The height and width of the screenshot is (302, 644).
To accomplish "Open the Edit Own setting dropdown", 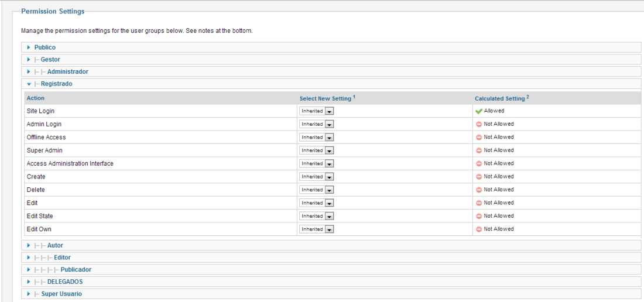I will pyautogui.click(x=316, y=229).
